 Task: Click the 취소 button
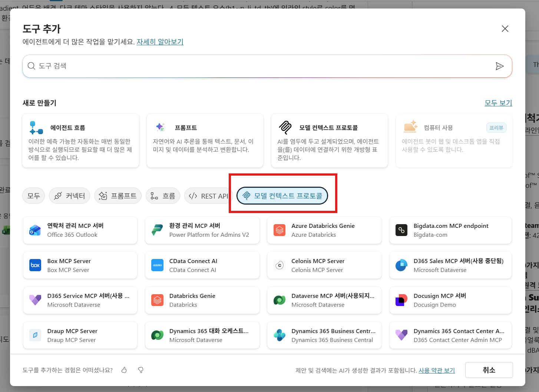point(489,370)
